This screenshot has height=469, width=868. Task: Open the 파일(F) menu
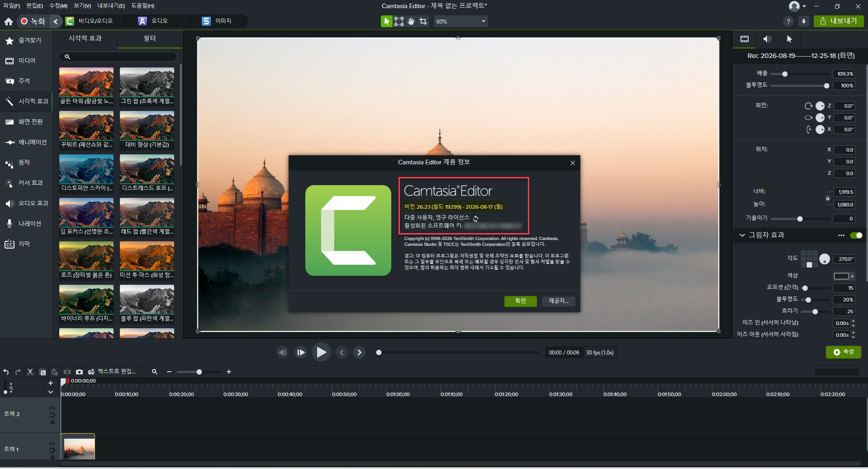11,6
